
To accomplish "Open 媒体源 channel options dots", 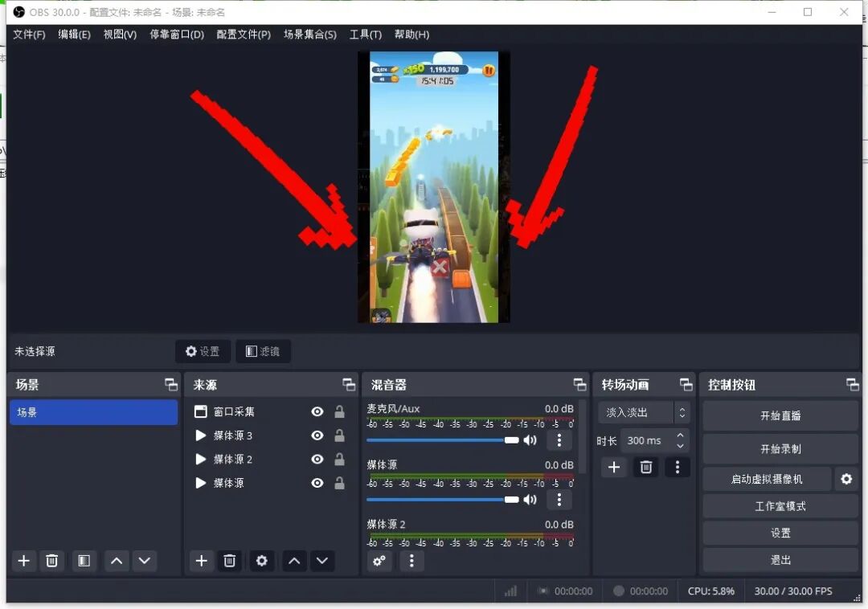I will click(559, 500).
